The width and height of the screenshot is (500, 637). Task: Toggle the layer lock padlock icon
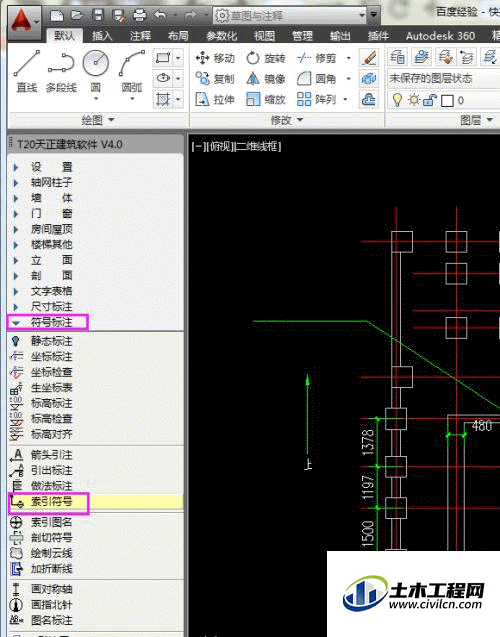click(x=430, y=100)
